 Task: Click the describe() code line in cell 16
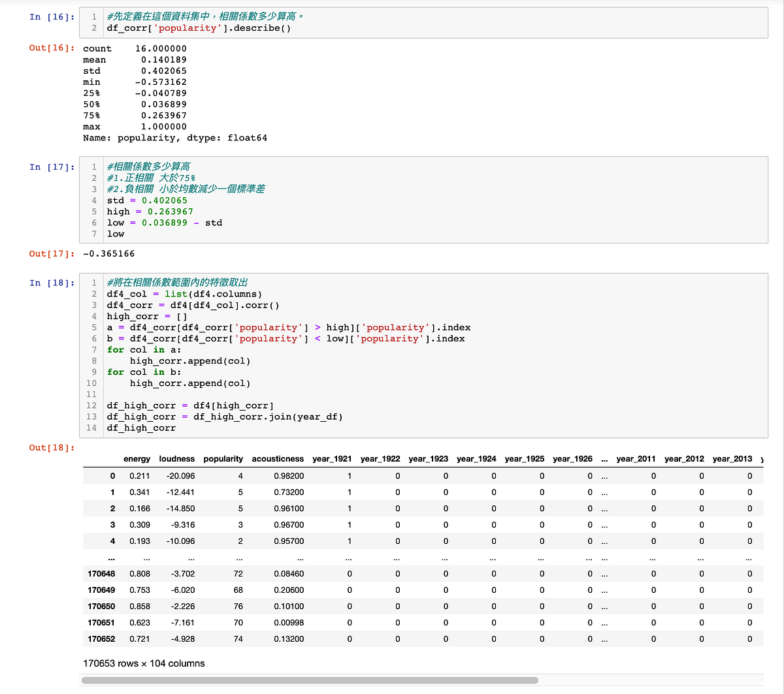pos(199,28)
